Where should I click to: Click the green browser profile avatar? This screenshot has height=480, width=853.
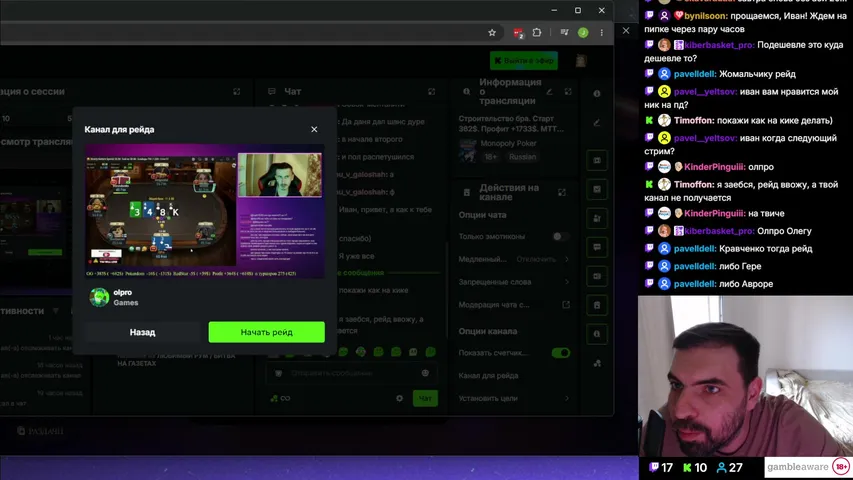[583, 33]
